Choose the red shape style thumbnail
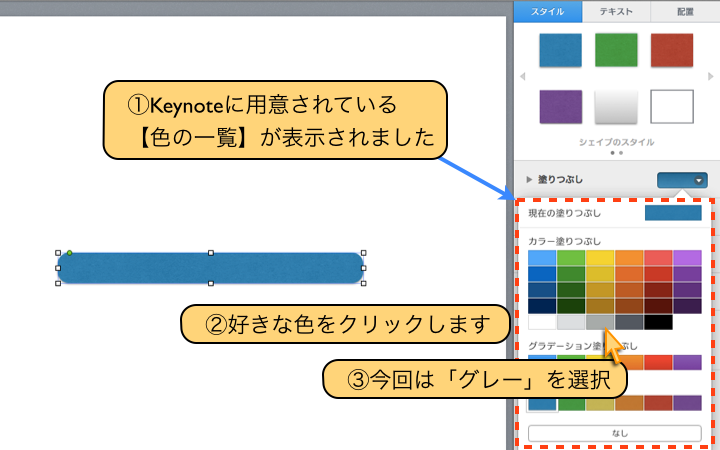Image resolution: width=720 pixels, height=450 pixels. (x=672, y=51)
